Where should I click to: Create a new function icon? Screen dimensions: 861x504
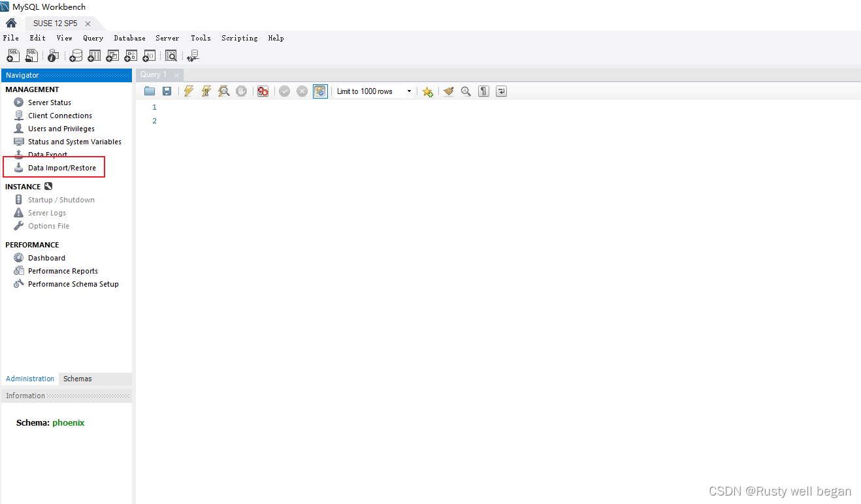coord(149,56)
